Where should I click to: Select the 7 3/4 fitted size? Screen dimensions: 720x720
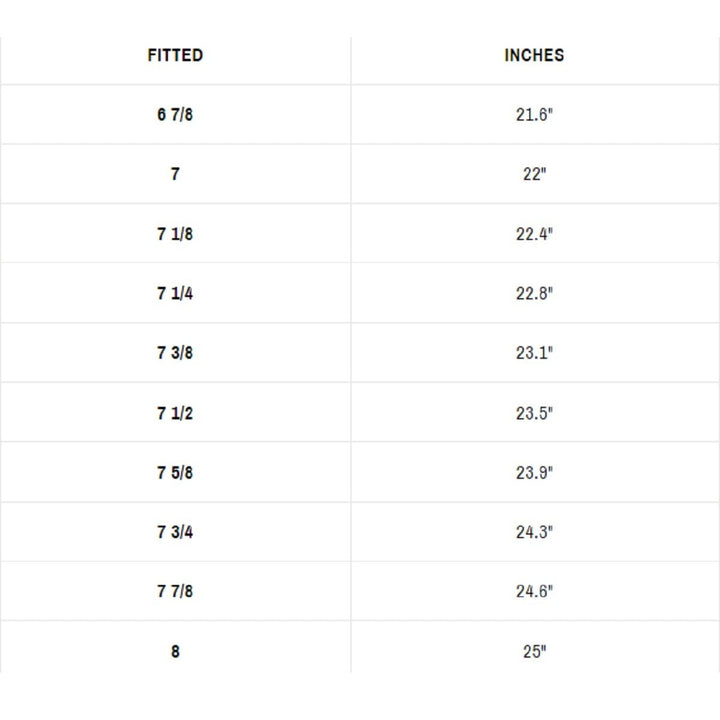(x=175, y=532)
